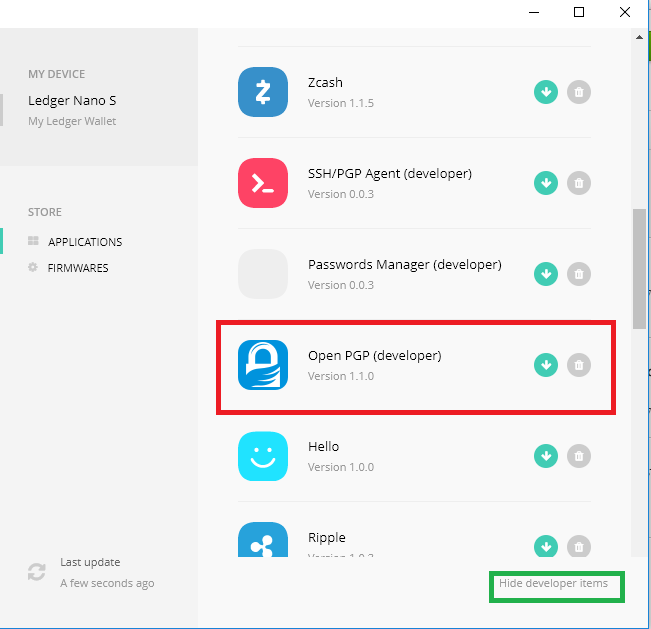
Task: Click Version 1.1.5 text
Action: click(341, 103)
